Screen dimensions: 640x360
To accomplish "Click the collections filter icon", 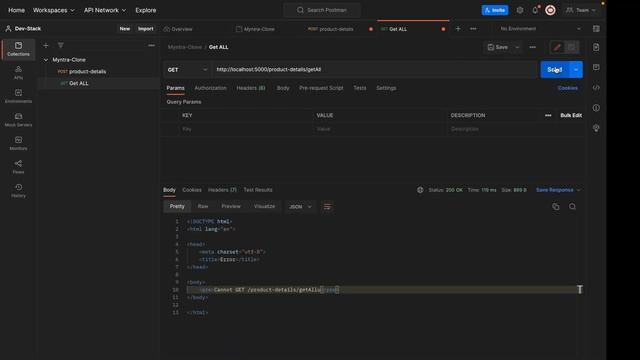I will pyautogui.click(x=60, y=45).
